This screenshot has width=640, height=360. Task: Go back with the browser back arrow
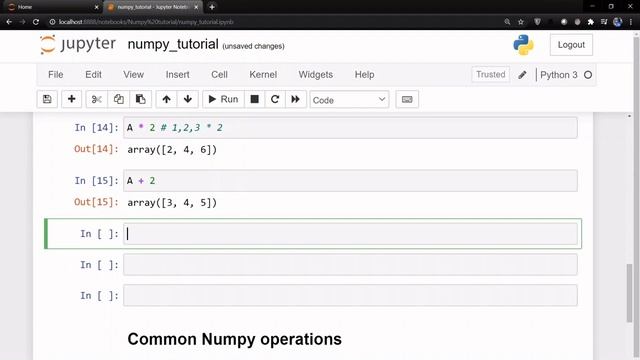coord(9,22)
